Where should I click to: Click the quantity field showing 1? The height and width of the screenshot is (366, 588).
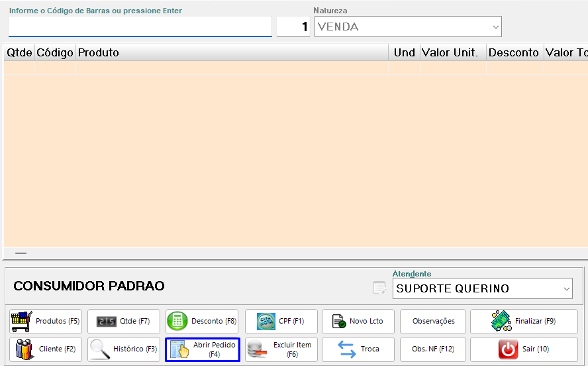coord(293,27)
